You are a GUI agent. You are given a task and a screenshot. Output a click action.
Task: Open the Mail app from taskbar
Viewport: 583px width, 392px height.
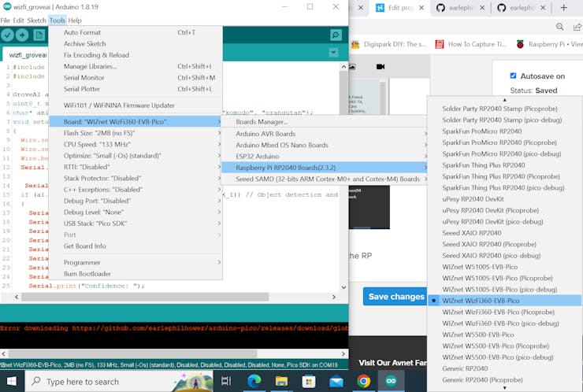(336, 382)
